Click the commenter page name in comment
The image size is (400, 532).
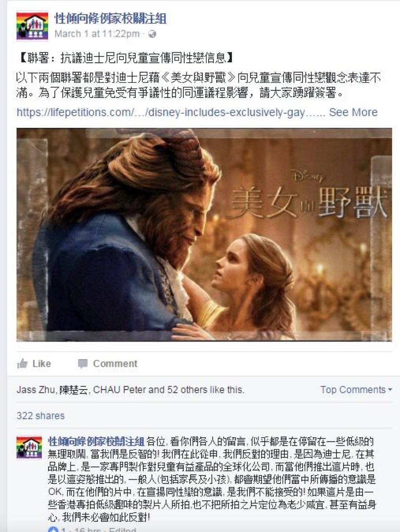[x=96, y=442]
